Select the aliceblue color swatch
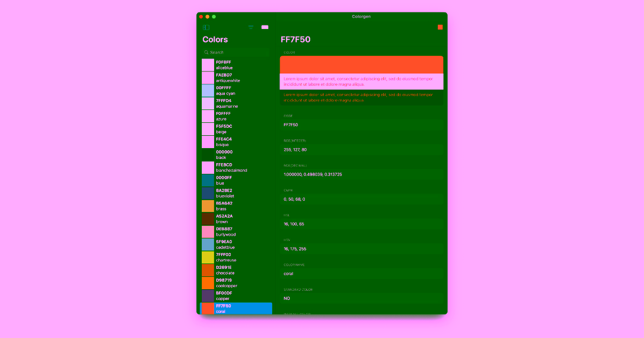The image size is (644, 338). (208, 65)
